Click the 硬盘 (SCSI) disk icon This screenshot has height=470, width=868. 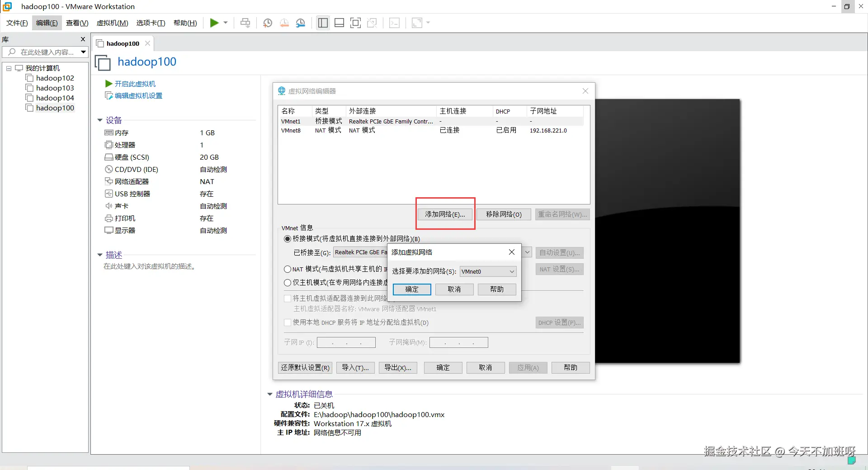point(109,157)
